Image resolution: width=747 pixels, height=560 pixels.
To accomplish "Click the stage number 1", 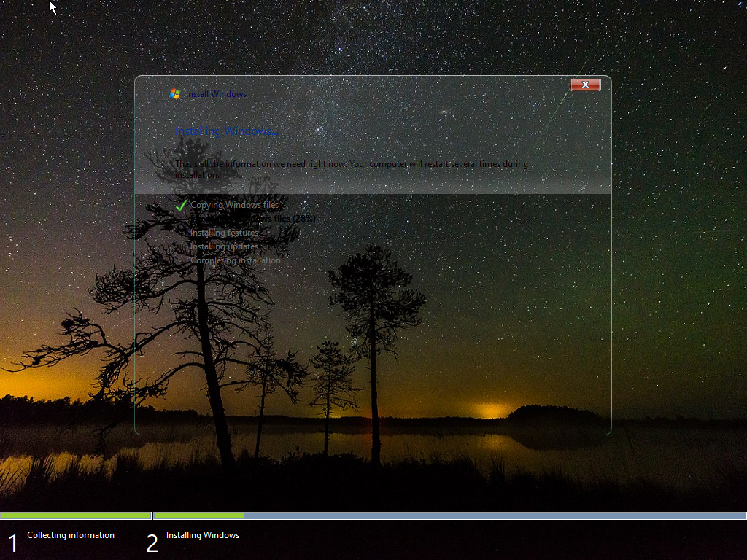I will coord(13,544).
